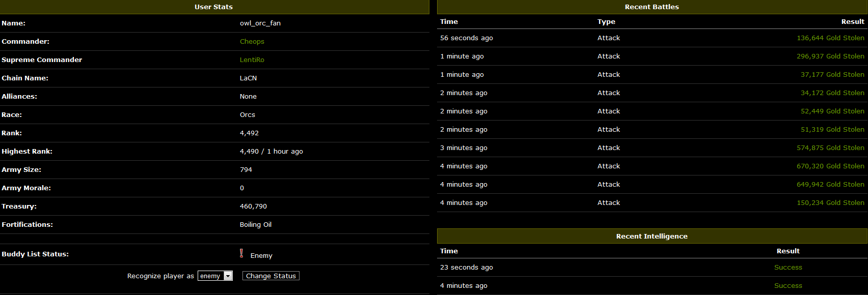Screen dimensions: 868x295
Task: Click the User Stats panel header
Action: 213,7
